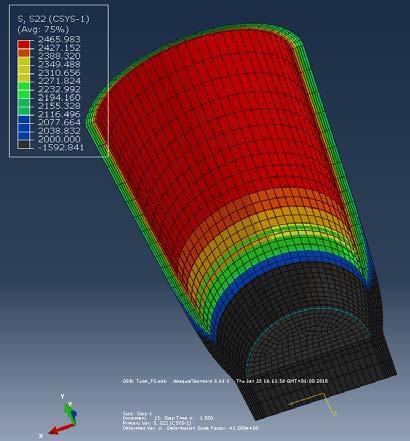
Task: Select the maximum legend value 2465.983
Action: tap(59, 39)
